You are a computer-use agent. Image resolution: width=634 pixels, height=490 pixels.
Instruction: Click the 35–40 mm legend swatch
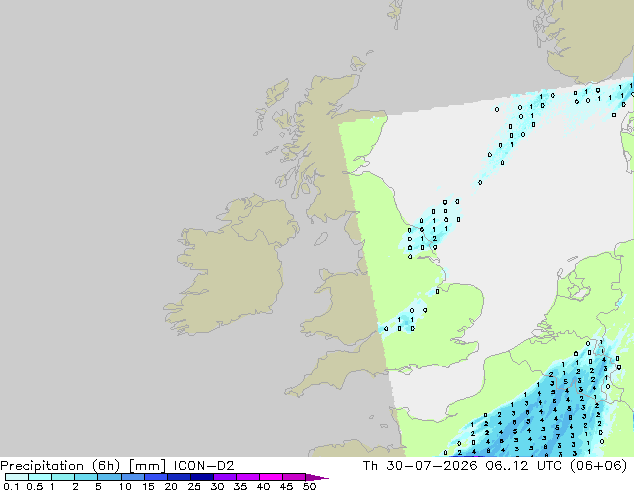click(x=248, y=477)
